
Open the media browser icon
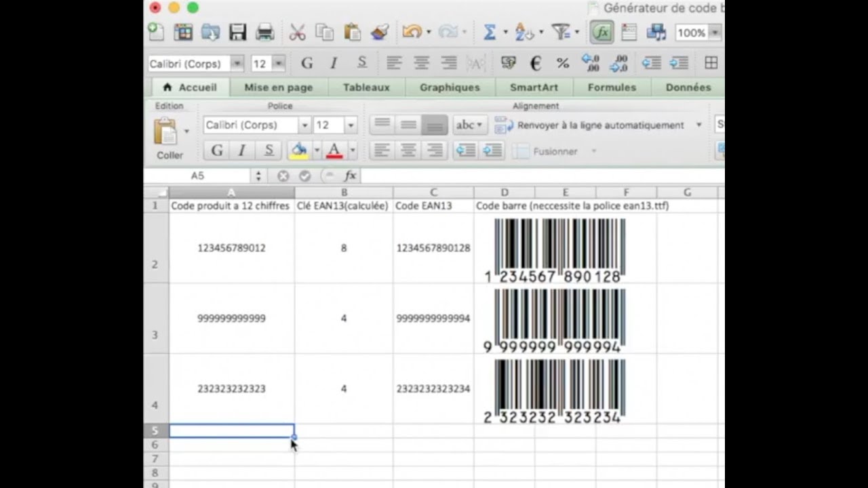tap(656, 32)
